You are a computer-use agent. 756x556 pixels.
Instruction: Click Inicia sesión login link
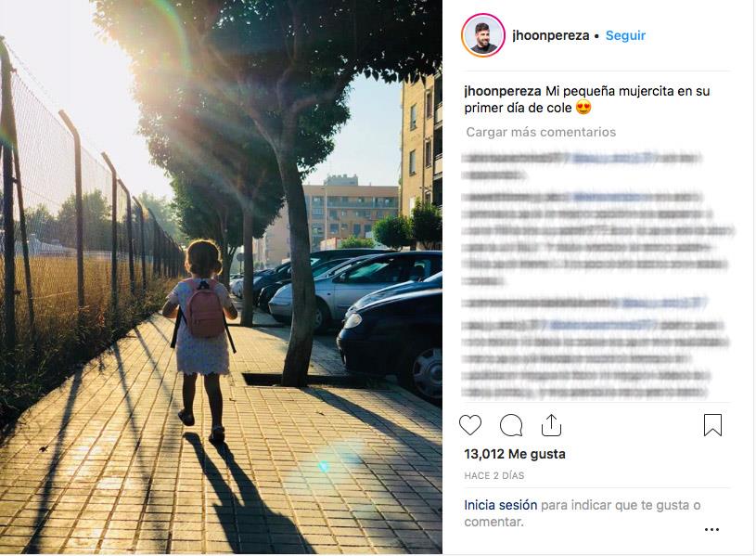tap(501, 505)
